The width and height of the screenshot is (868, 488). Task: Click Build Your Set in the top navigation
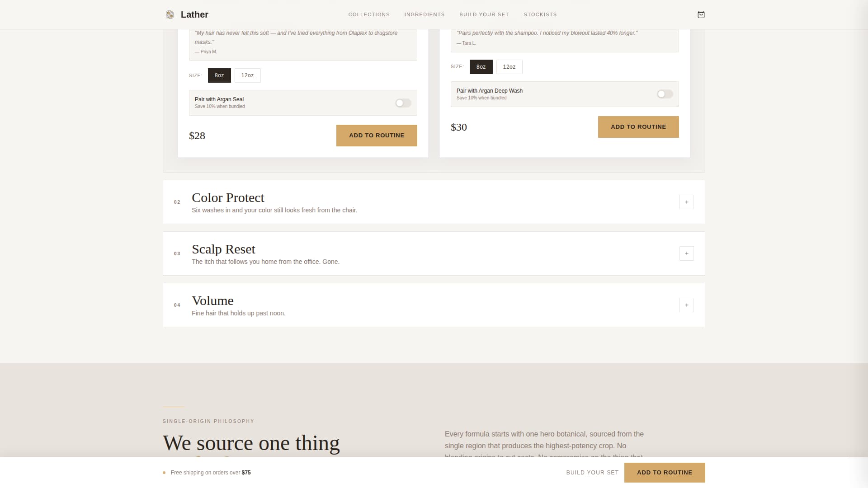click(484, 14)
